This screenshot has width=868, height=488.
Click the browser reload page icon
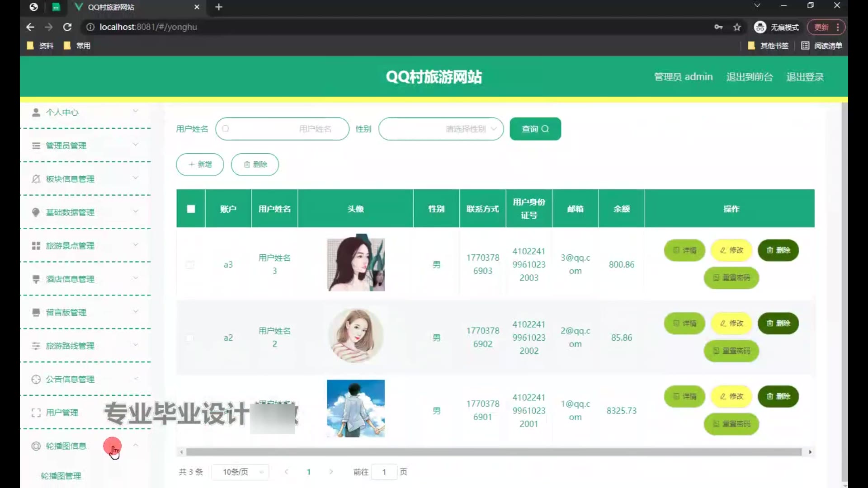coord(67,27)
